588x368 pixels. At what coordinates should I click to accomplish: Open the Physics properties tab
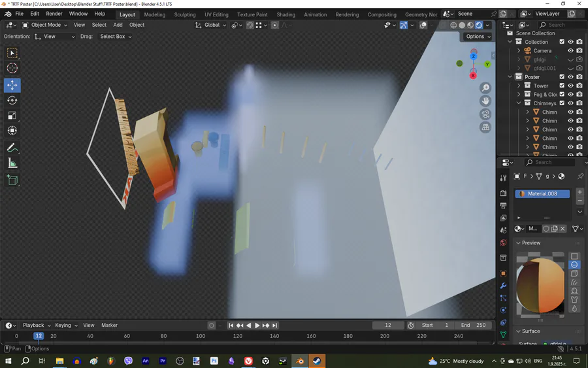tap(503, 310)
